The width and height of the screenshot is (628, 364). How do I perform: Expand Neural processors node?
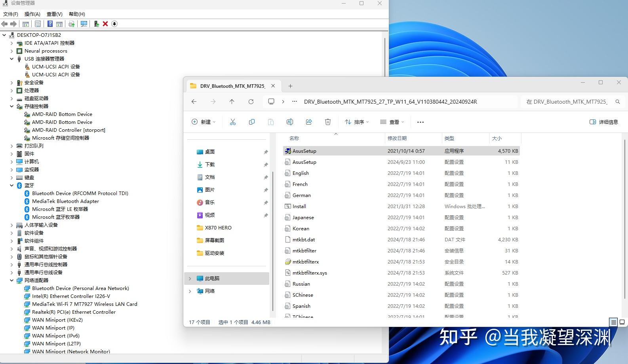11,51
